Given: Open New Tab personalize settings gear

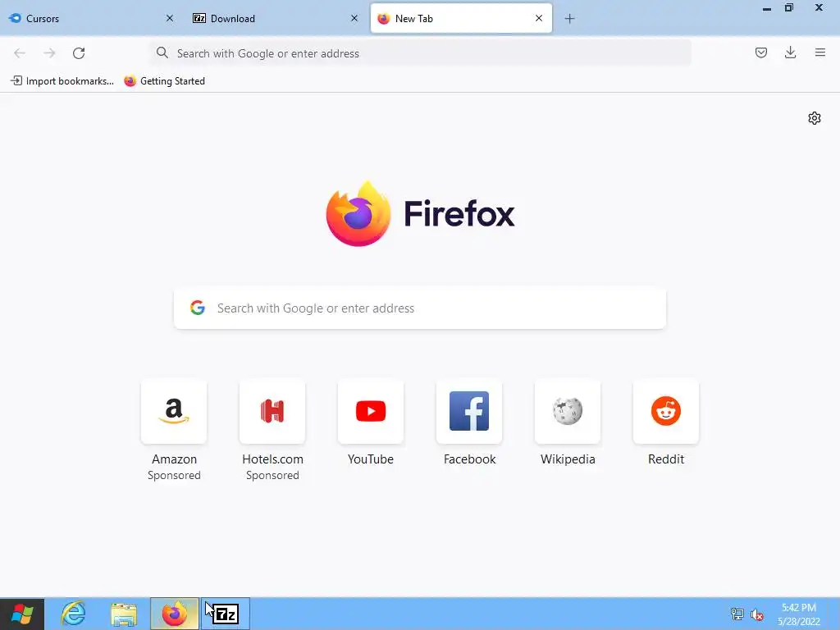Looking at the screenshot, I should click(815, 118).
